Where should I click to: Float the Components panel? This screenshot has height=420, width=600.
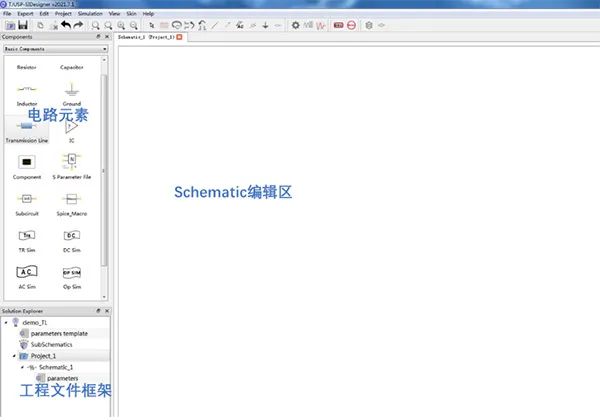tap(98, 36)
